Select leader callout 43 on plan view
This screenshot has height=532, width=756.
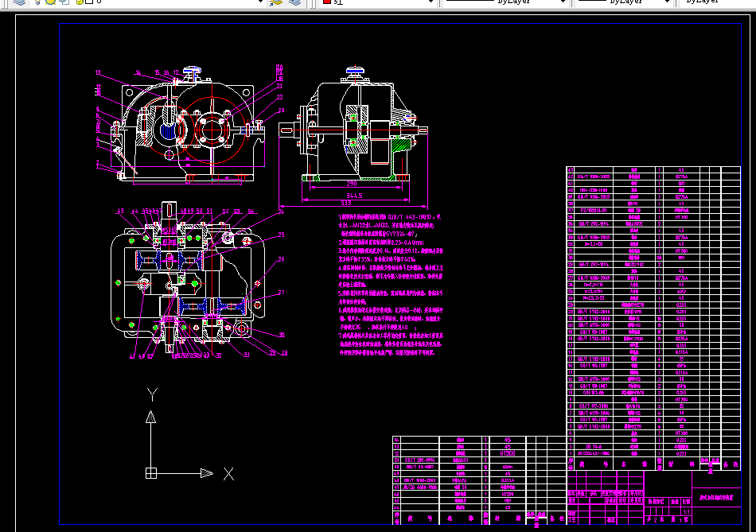[120, 211]
